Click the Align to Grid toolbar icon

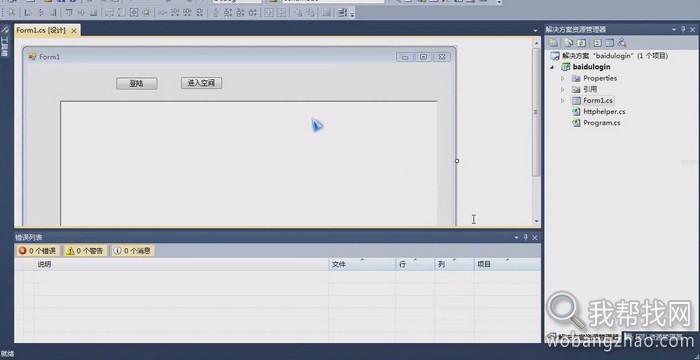12,13
